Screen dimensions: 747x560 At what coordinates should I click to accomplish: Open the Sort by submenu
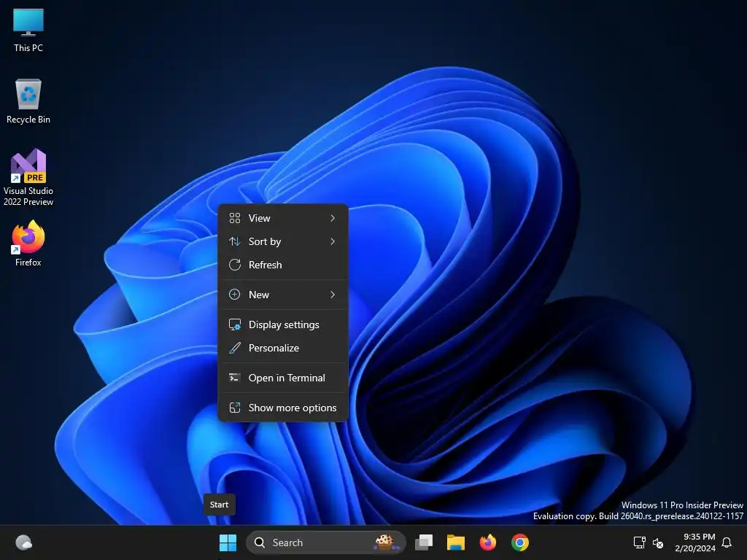(282, 241)
